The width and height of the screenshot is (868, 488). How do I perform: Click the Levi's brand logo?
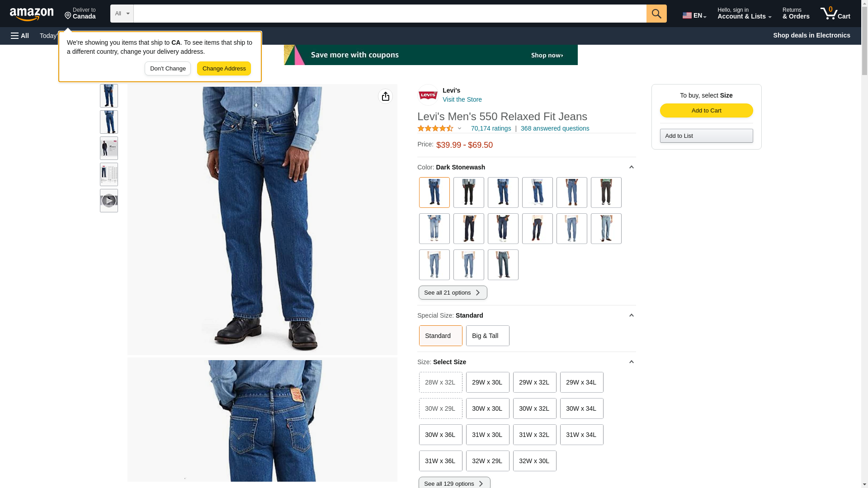point(428,95)
